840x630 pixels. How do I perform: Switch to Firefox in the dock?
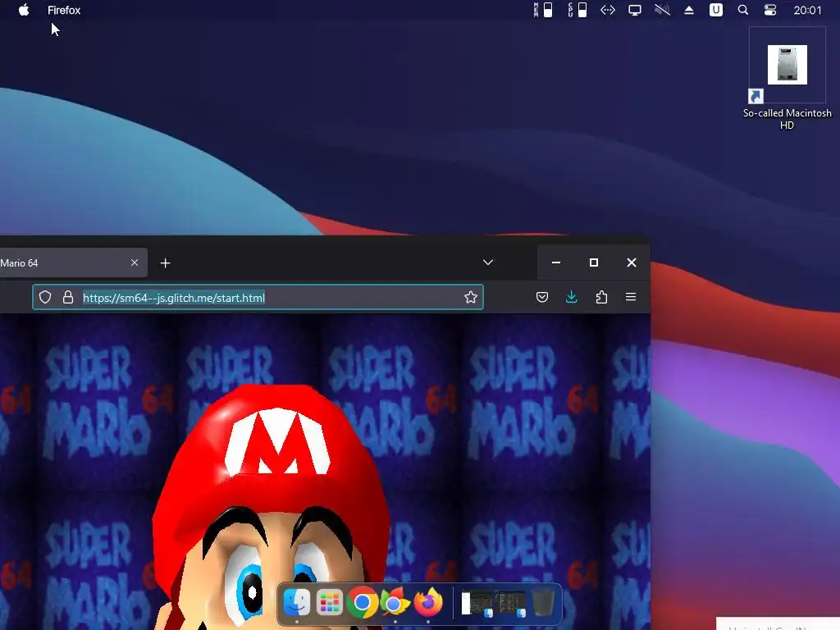[428, 603]
